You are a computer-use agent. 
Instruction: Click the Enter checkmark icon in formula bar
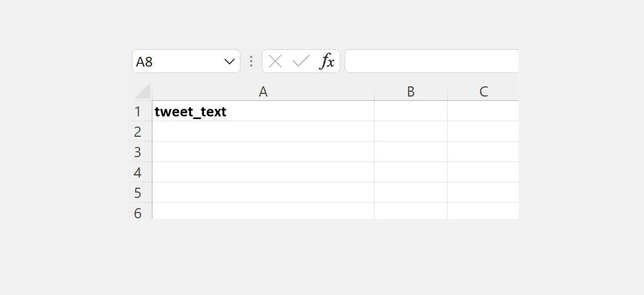click(x=301, y=62)
